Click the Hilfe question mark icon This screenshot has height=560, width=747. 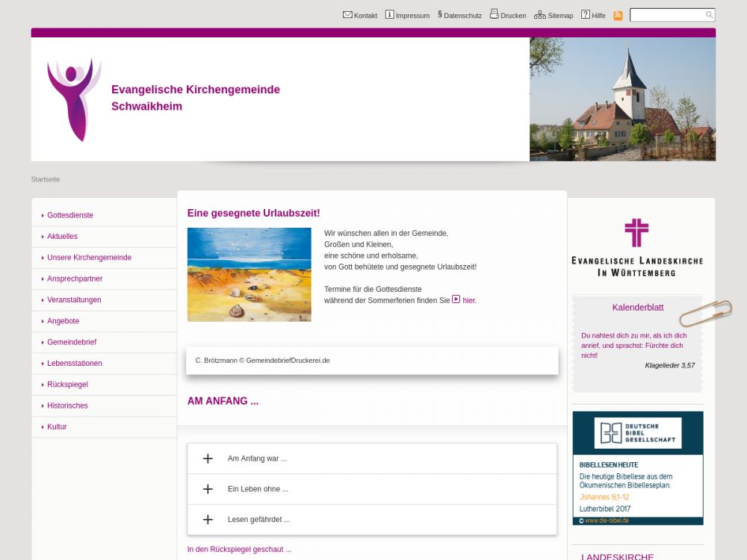pyautogui.click(x=586, y=15)
